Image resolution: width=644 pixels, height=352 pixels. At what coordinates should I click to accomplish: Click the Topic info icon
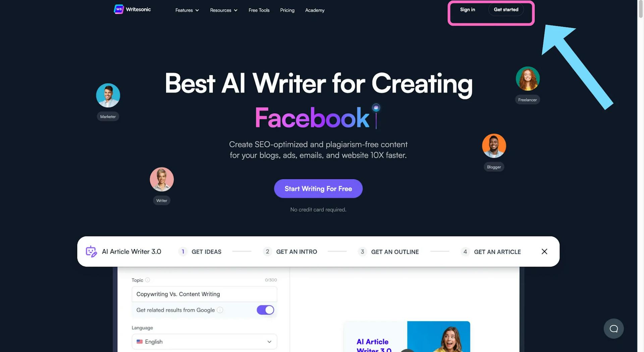pos(148,280)
